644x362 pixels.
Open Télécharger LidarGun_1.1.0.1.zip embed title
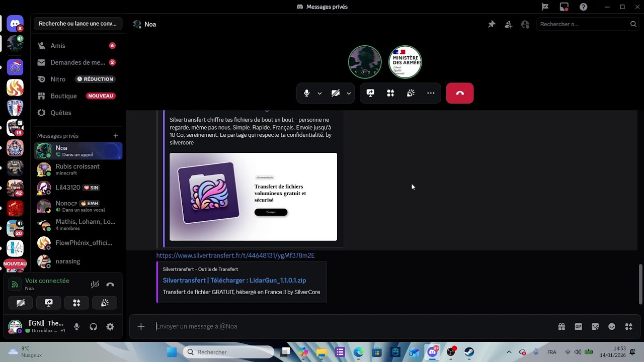(x=234, y=281)
